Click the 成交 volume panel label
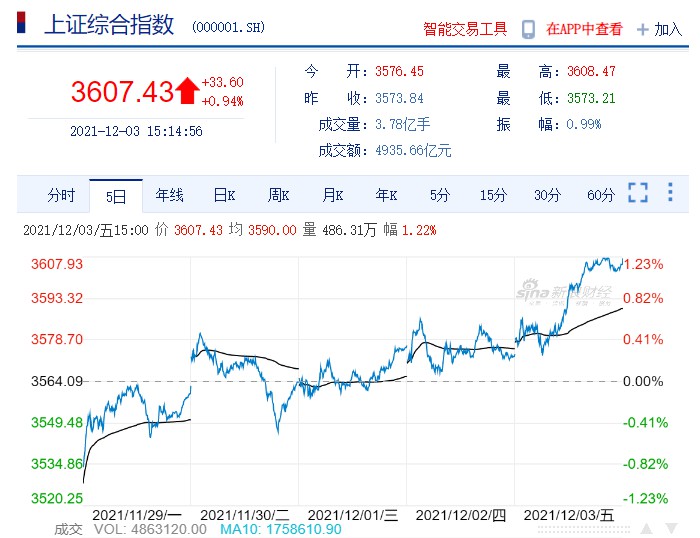700x538 pixels. click(68, 530)
